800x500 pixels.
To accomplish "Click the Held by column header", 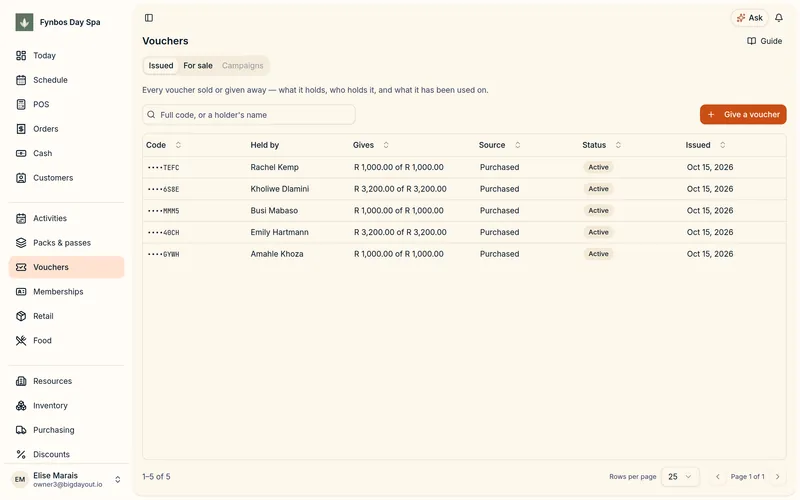I will coord(265,145).
